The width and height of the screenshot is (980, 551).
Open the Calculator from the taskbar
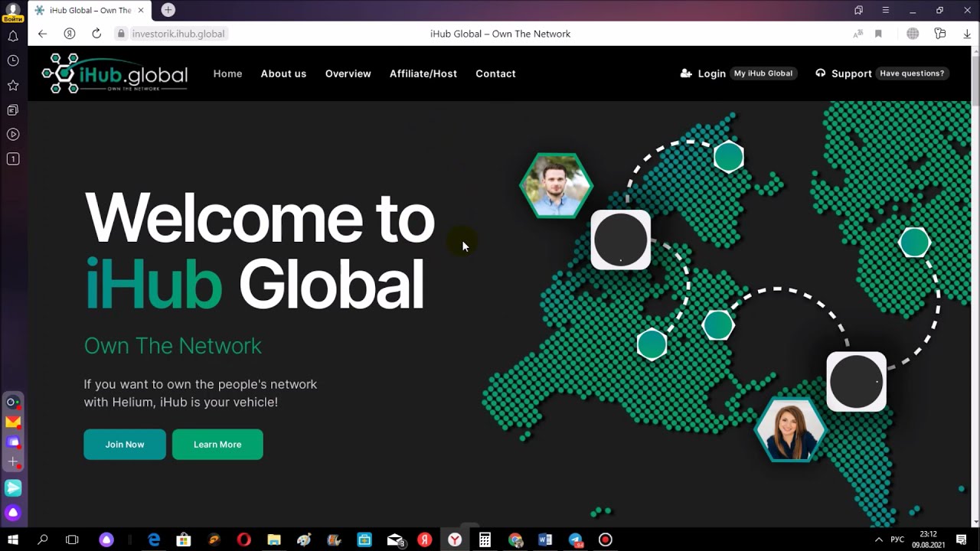pyautogui.click(x=485, y=540)
